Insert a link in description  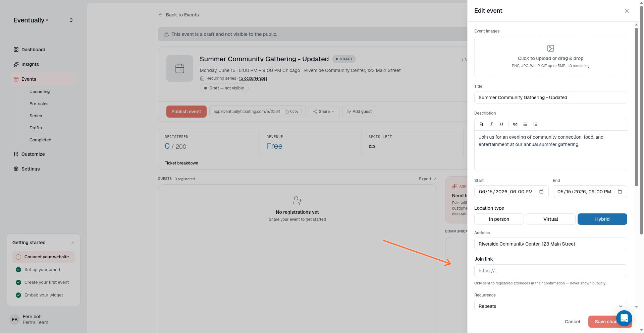tap(515, 124)
